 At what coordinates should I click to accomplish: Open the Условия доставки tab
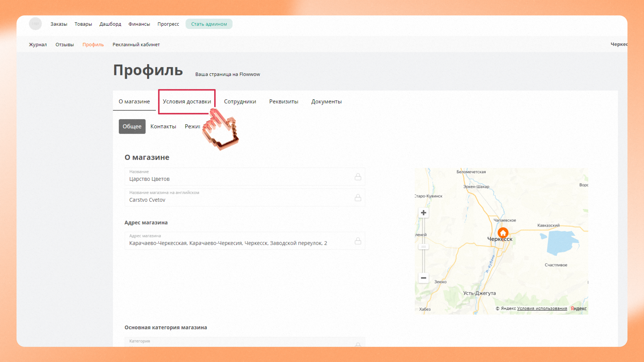pyautogui.click(x=187, y=102)
